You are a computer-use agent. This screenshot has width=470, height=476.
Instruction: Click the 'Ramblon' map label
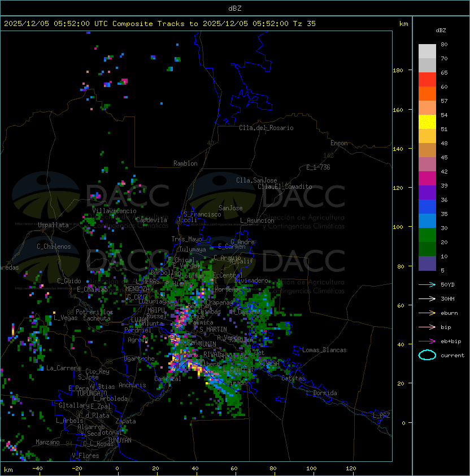(185, 163)
